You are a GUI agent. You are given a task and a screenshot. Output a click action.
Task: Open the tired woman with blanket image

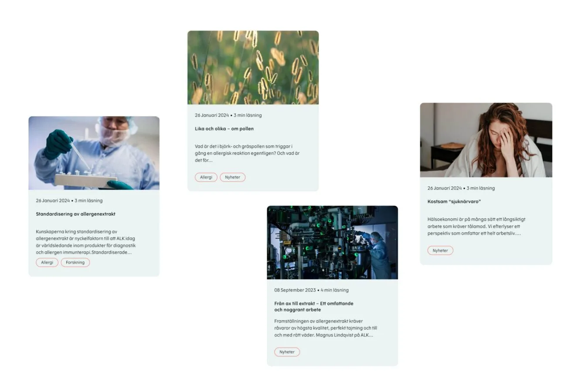coord(486,140)
